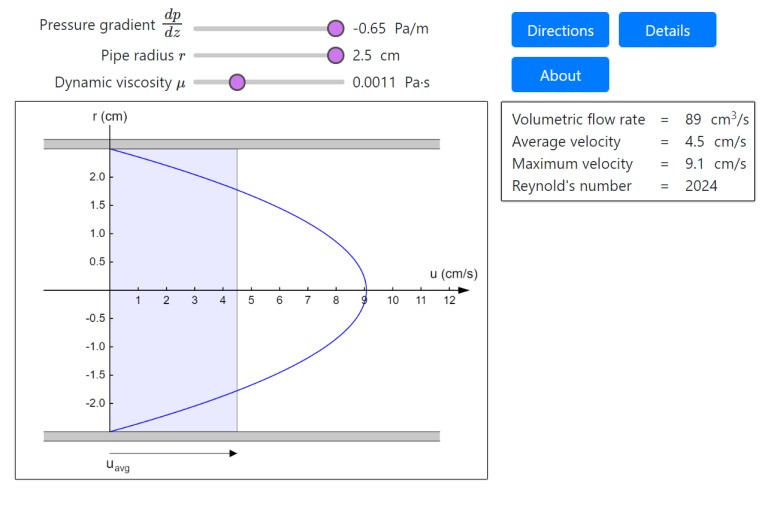Click the pressure gradient slider handle
The height and width of the screenshot is (507, 768).
click(x=336, y=28)
